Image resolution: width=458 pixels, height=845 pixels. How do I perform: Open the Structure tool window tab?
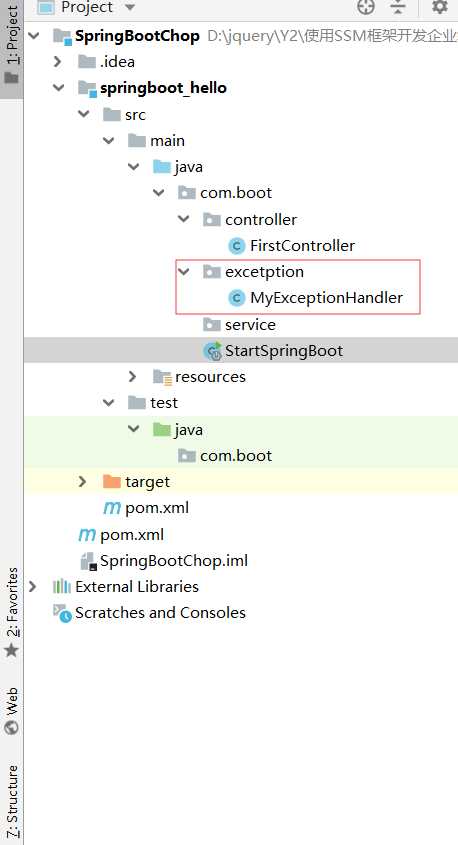[x=11, y=801]
